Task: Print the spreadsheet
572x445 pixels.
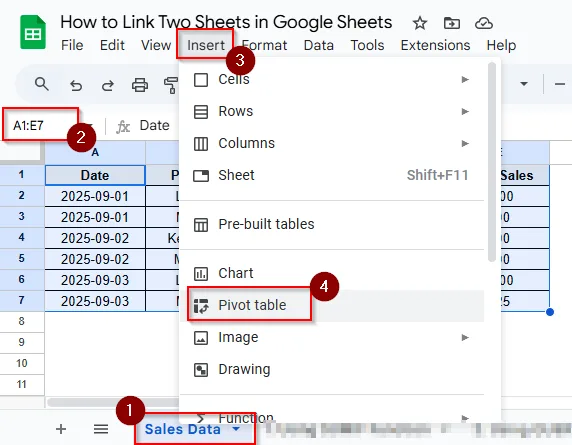Action: (x=140, y=85)
